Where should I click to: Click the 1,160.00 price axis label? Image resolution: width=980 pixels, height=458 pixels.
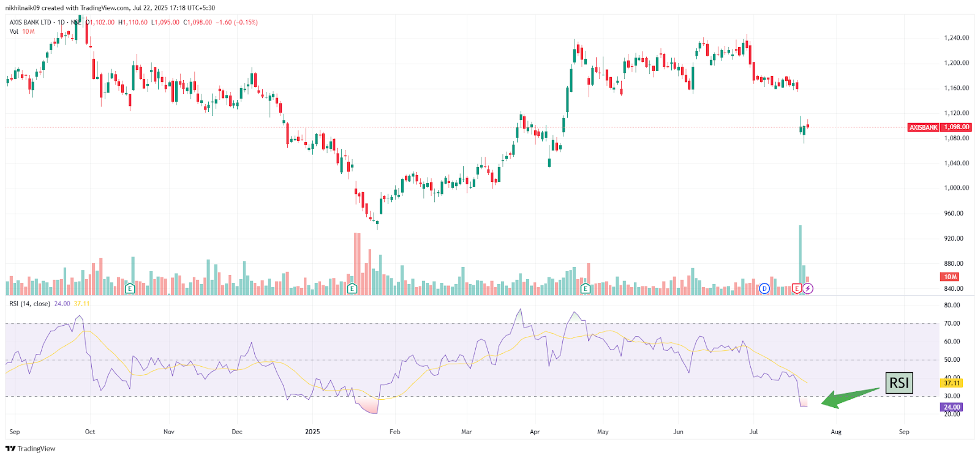click(x=956, y=88)
